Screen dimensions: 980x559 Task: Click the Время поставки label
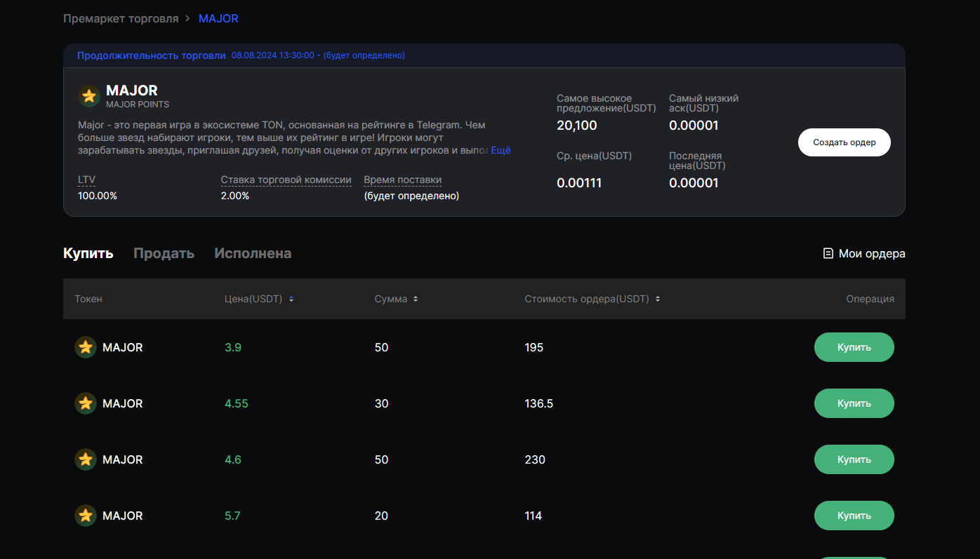tap(403, 180)
